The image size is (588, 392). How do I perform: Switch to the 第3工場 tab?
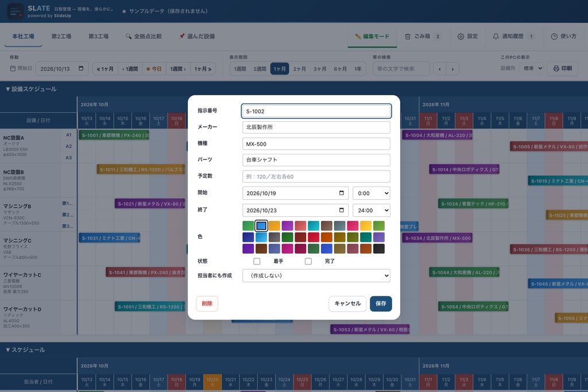[x=98, y=36]
